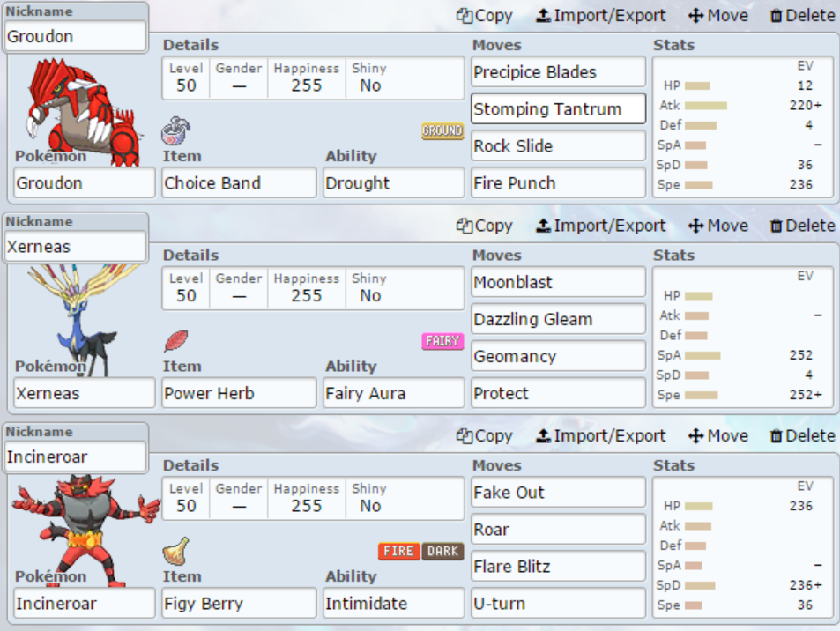Screen dimensions: 840x631
Task: Open Xerneas's details box
Action: coord(313,288)
